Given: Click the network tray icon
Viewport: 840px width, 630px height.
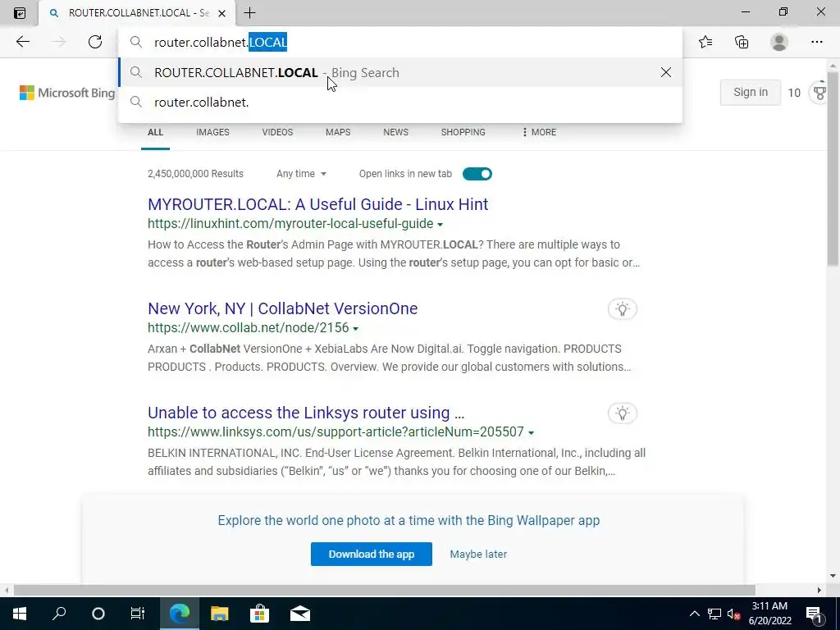Looking at the screenshot, I should click(714, 614).
